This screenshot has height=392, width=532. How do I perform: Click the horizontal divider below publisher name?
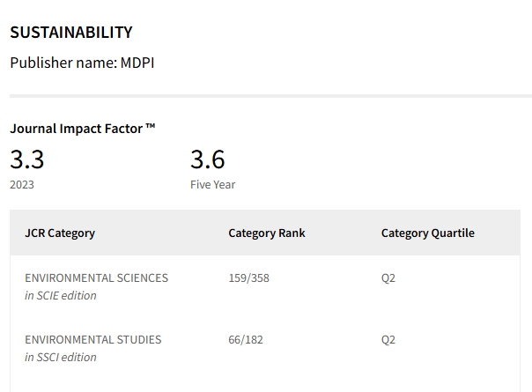pos(270,95)
